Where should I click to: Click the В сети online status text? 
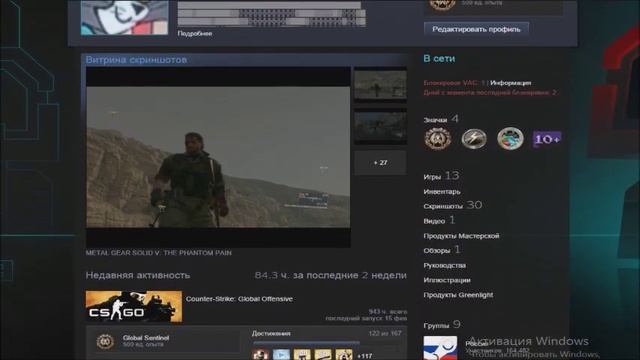439,58
